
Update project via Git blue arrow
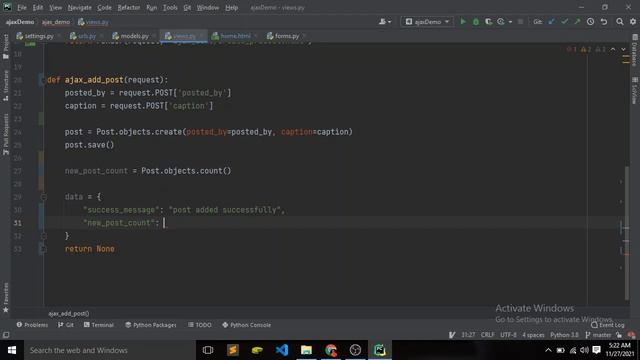551,22
